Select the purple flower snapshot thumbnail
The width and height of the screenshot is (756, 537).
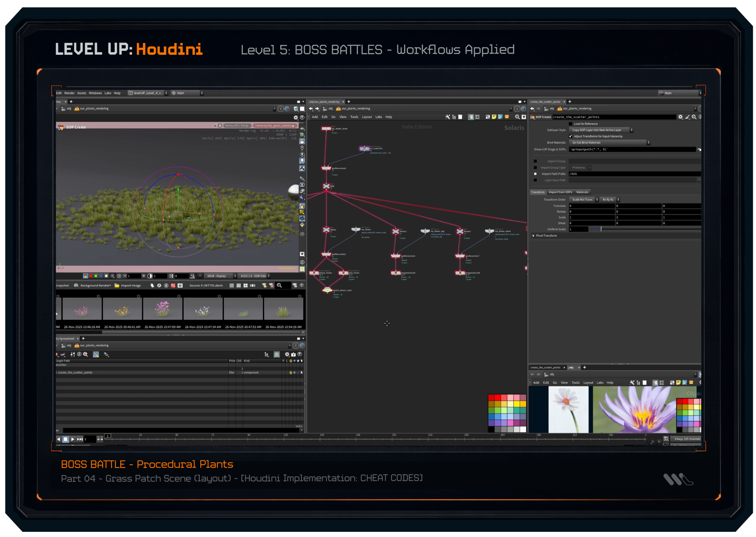(x=163, y=309)
